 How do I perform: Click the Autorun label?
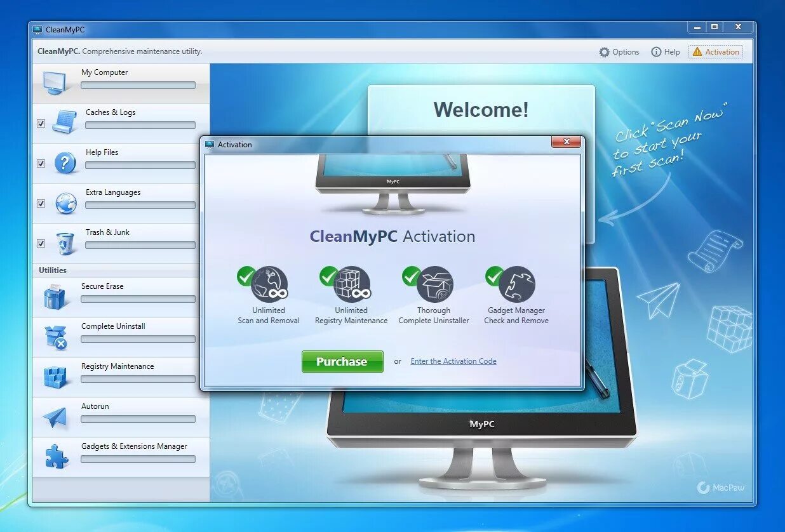pyautogui.click(x=95, y=406)
